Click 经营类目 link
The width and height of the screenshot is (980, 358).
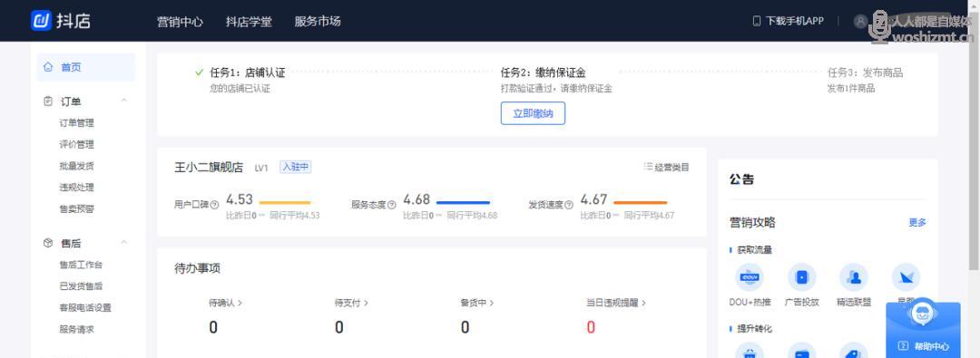coord(671,167)
